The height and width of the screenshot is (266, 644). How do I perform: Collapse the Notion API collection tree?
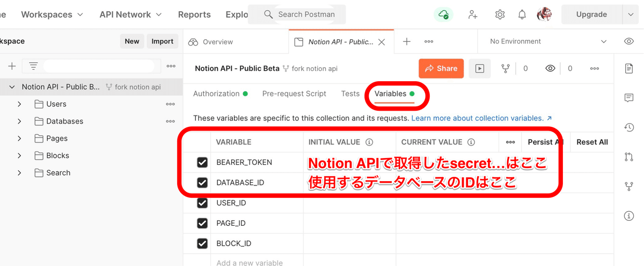coord(12,87)
